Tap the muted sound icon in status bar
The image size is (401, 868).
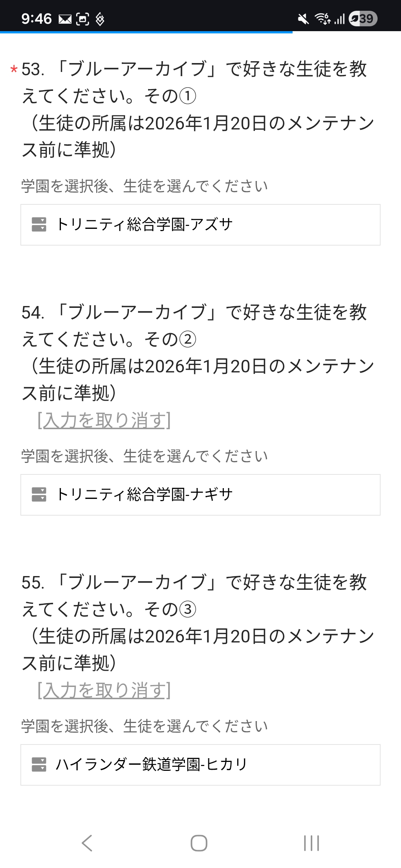click(303, 19)
